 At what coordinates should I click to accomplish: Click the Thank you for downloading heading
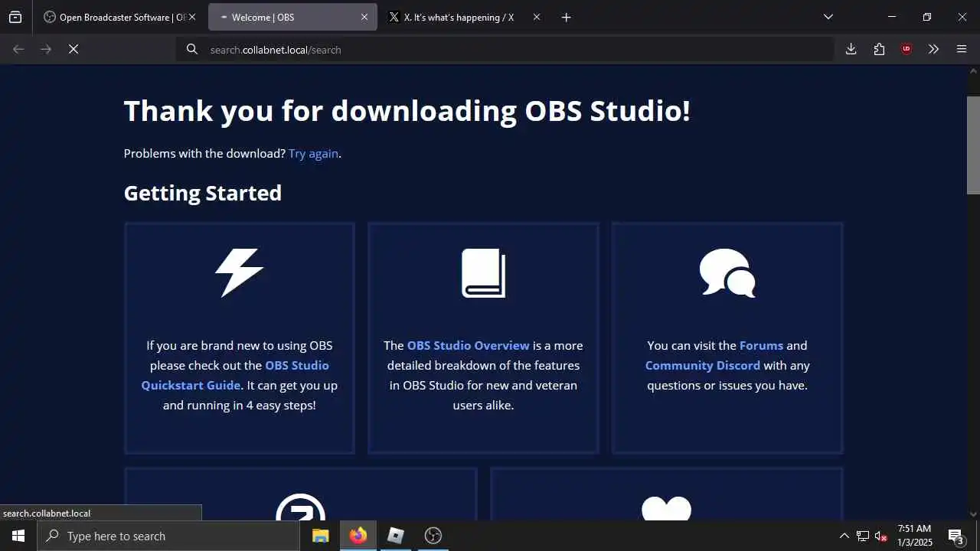[x=407, y=111]
